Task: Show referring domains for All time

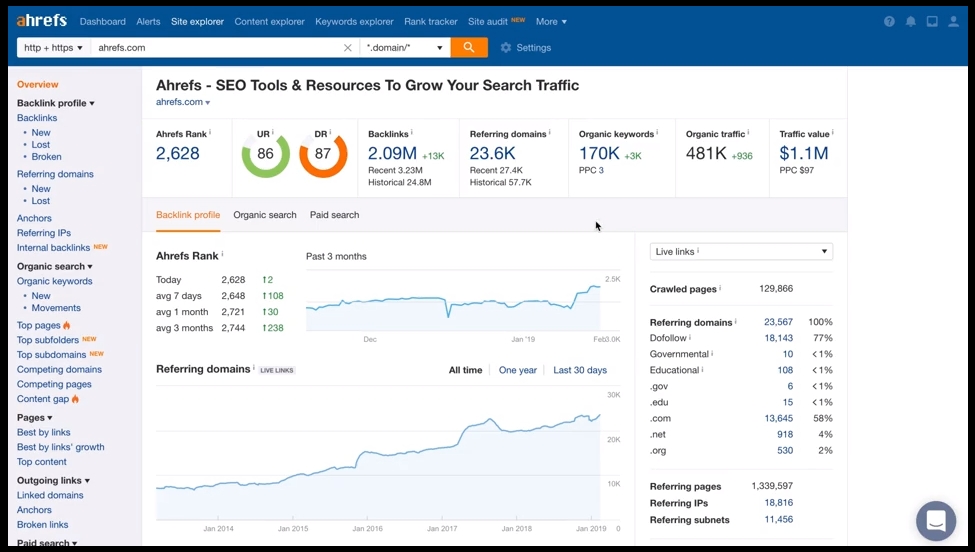Action: pyautogui.click(x=466, y=370)
